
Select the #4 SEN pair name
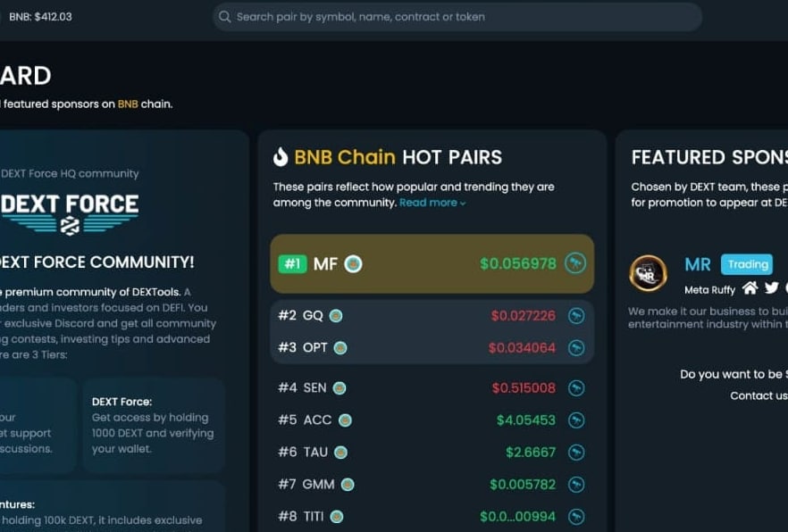[x=314, y=388]
